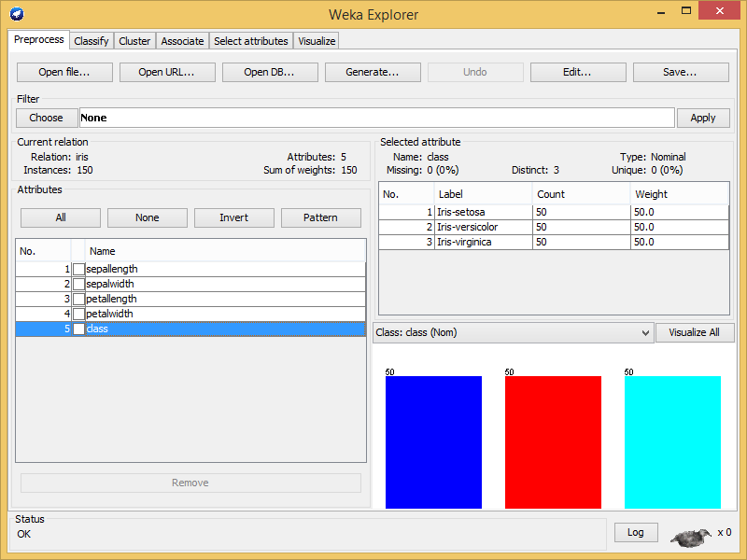Click the Count column header
This screenshot has height=560, width=747.
(581, 194)
